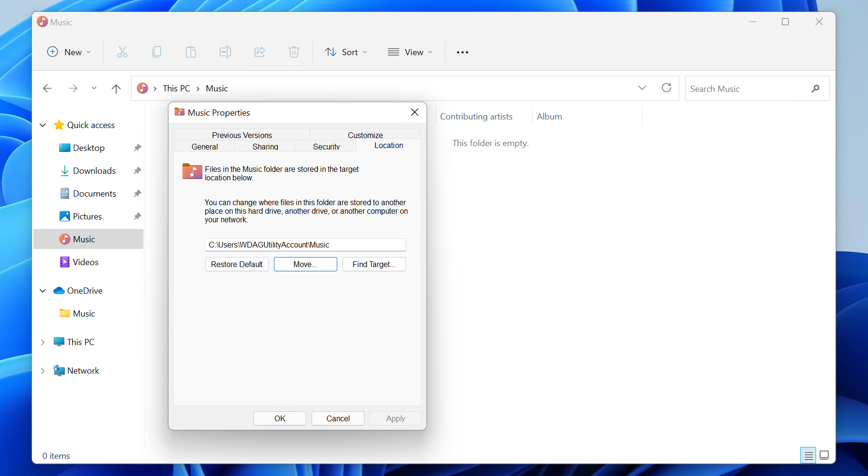This screenshot has width=868, height=476.
Task: Click the Music folder path text field
Action: pos(305,245)
